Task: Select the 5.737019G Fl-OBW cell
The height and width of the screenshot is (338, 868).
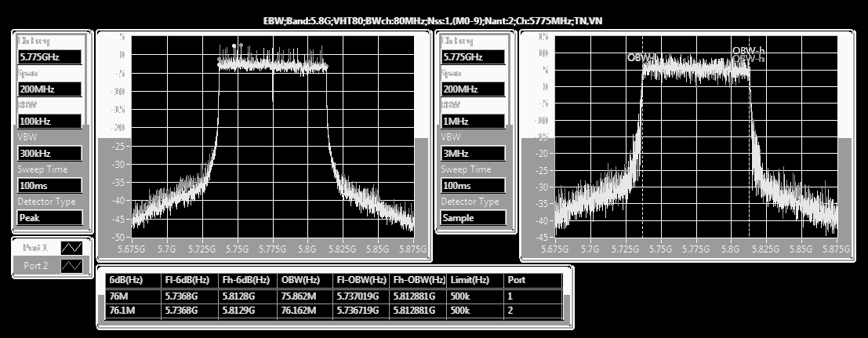Action: tap(361, 296)
